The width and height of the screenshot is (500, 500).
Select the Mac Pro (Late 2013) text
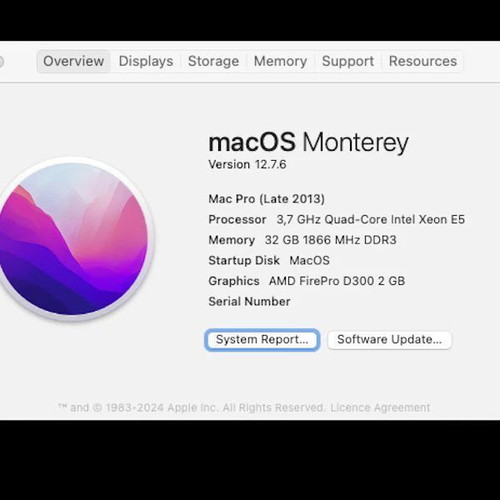[266, 199]
